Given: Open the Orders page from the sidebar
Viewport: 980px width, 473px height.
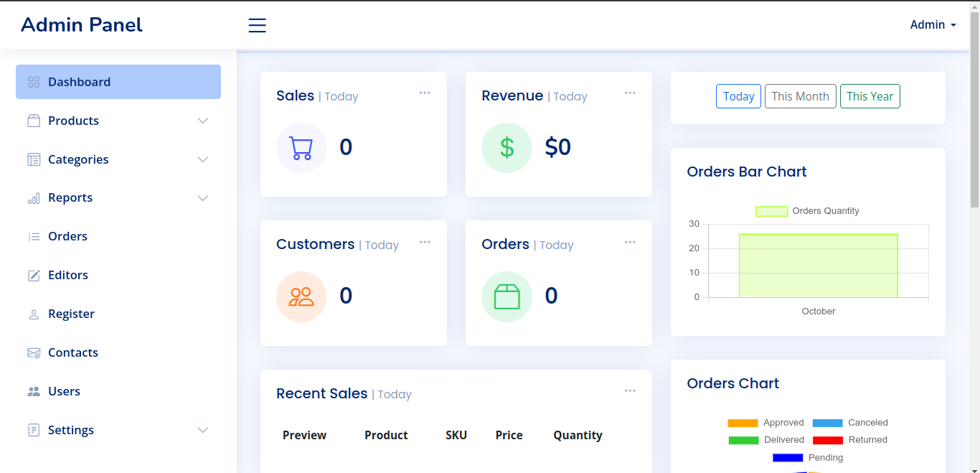Looking at the screenshot, I should point(67,236).
